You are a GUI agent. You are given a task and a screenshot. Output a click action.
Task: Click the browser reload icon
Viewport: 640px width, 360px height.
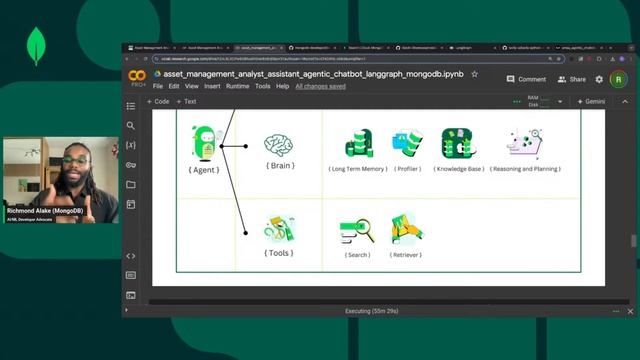click(145, 59)
